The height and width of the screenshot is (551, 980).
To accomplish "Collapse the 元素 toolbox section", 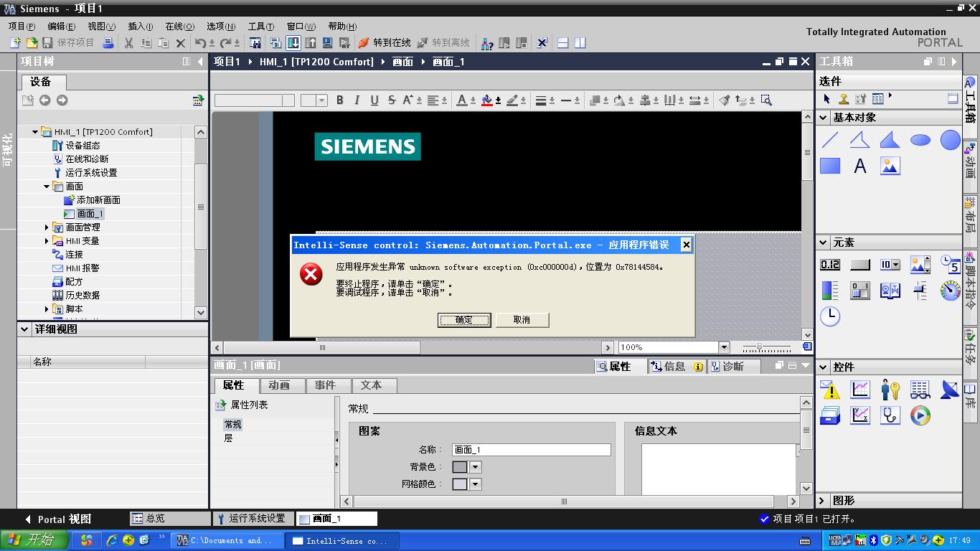I will 824,242.
